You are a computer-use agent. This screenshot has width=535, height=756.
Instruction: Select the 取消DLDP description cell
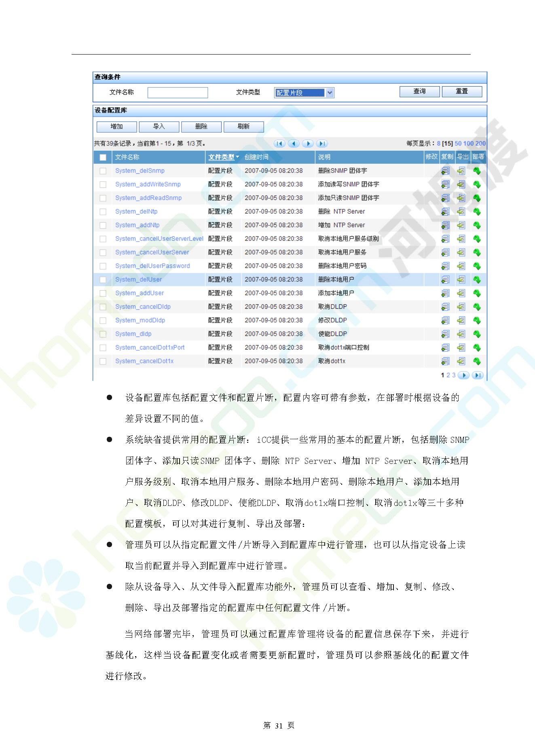pos(332,307)
